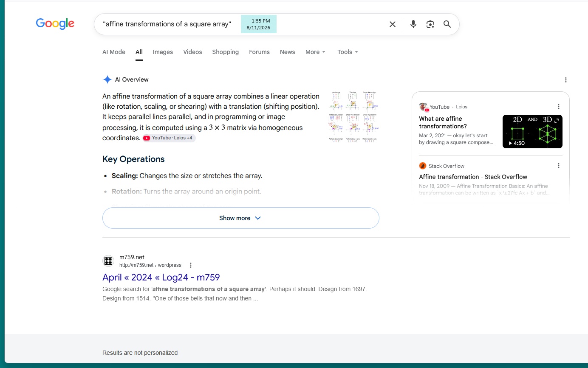Screen dimensions: 588x368
Task: Click the Google logo
Action: [55, 24]
